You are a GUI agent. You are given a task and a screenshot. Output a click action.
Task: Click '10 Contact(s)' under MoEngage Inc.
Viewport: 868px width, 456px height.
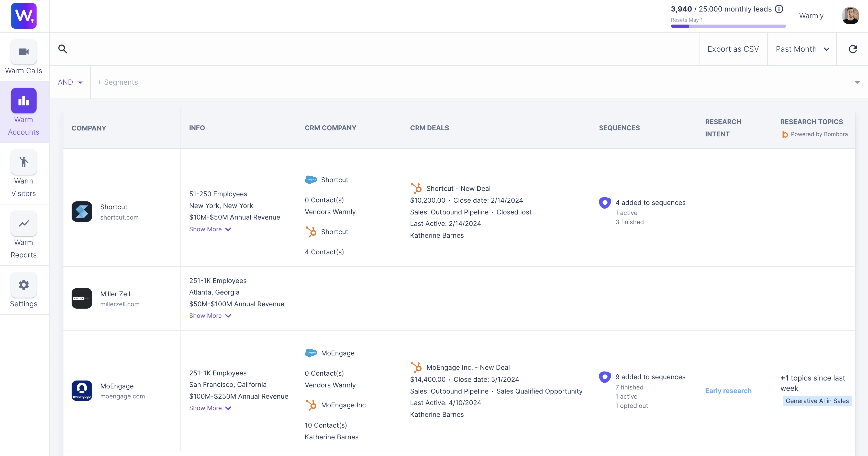tap(326, 425)
